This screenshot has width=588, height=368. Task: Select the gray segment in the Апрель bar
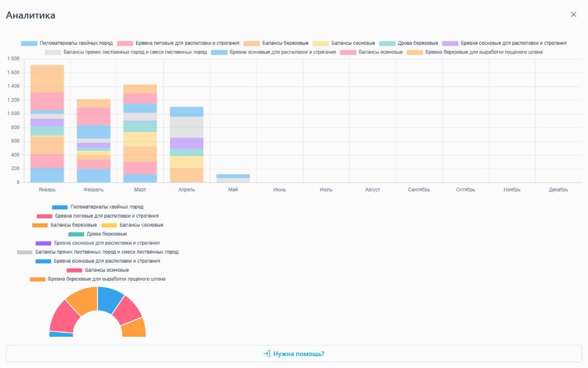pos(187,127)
